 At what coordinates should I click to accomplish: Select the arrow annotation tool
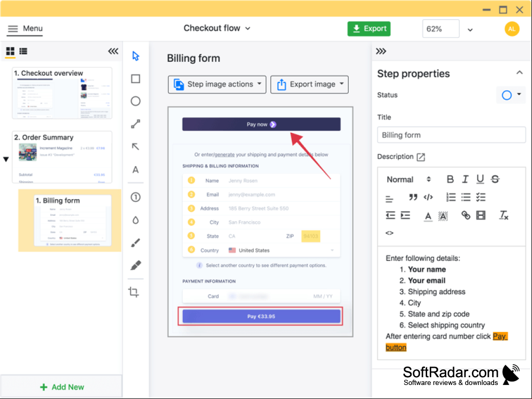[135, 146]
